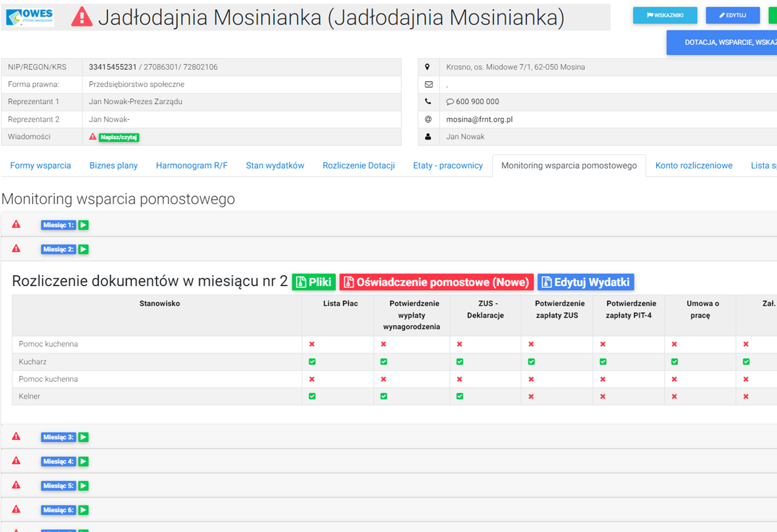Toggle first Pomoc kuchenna Lista Płac red cross
The height and width of the screenshot is (532, 777).
(312, 344)
